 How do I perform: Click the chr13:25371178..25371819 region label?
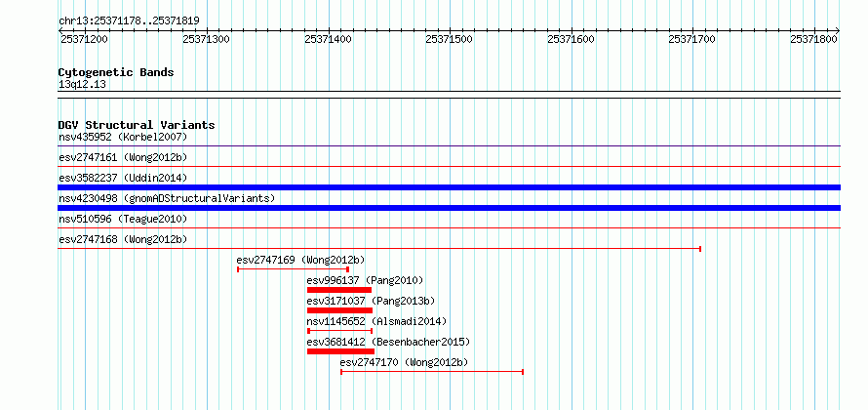[129, 21]
